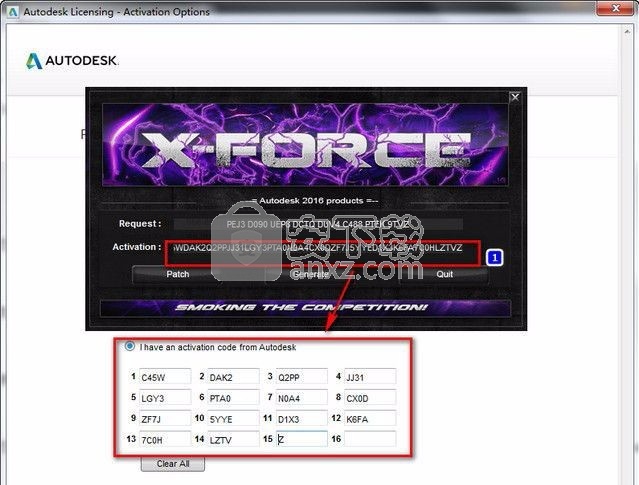Click the Patch button in X-Force
Image resolution: width=639 pixels, height=485 pixels.
(x=178, y=274)
